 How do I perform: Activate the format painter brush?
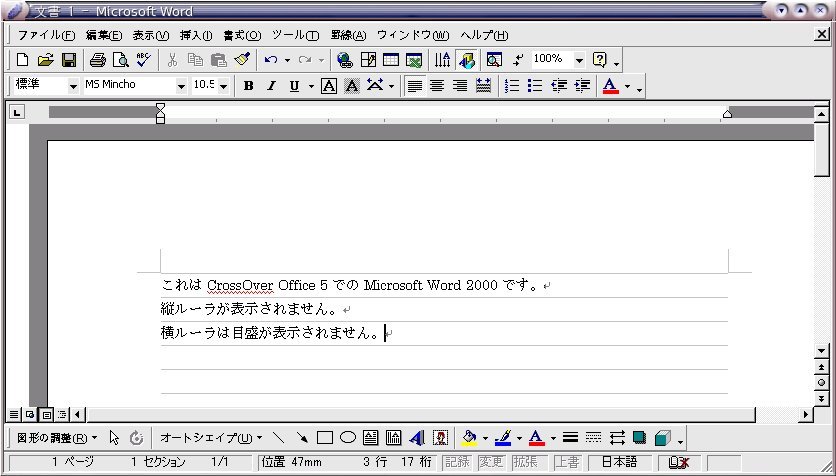pyautogui.click(x=242, y=60)
